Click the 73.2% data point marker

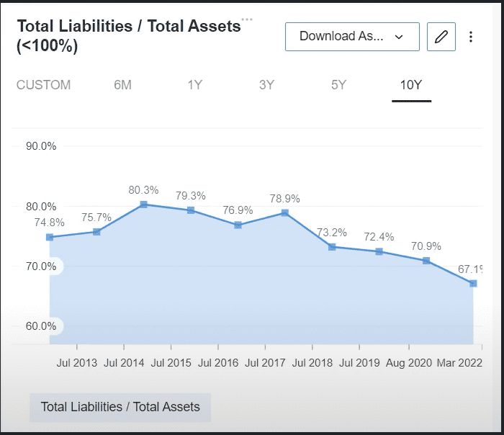click(x=332, y=247)
